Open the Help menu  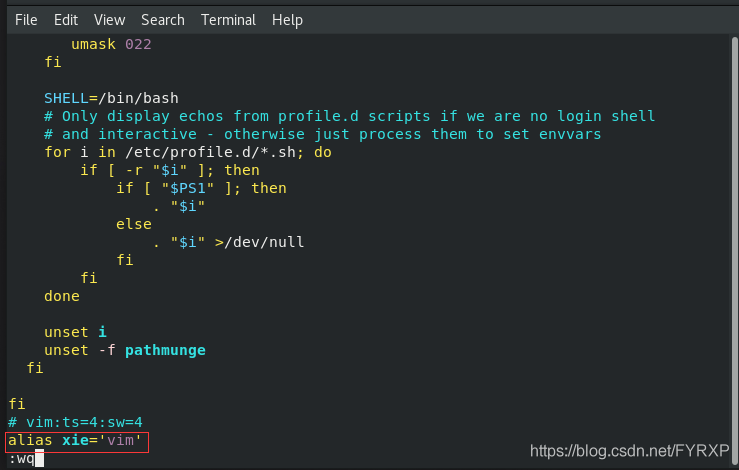click(x=287, y=20)
